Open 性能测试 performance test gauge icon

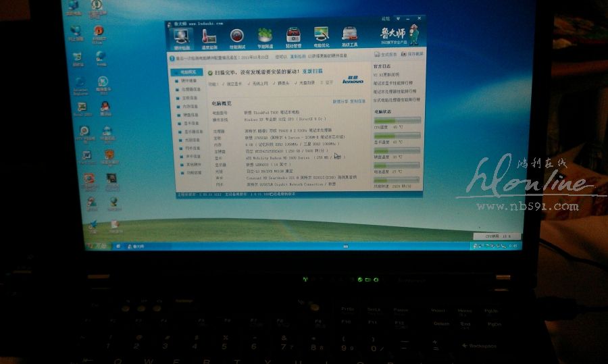click(237, 38)
